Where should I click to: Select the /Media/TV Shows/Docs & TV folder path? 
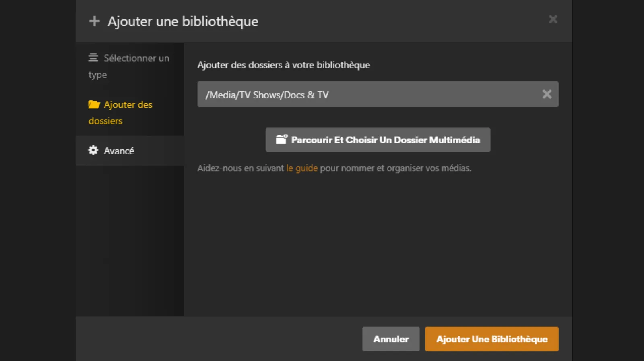267,95
